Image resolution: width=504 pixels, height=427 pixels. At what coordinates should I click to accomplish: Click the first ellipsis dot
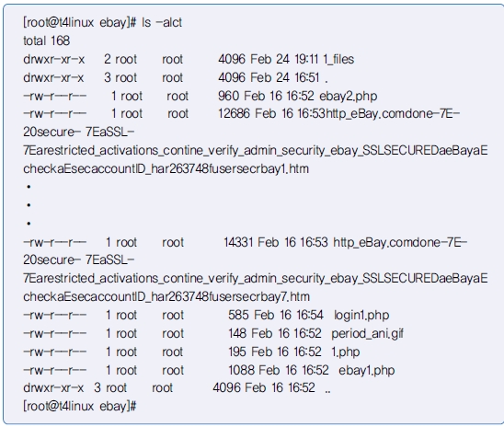click(29, 187)
